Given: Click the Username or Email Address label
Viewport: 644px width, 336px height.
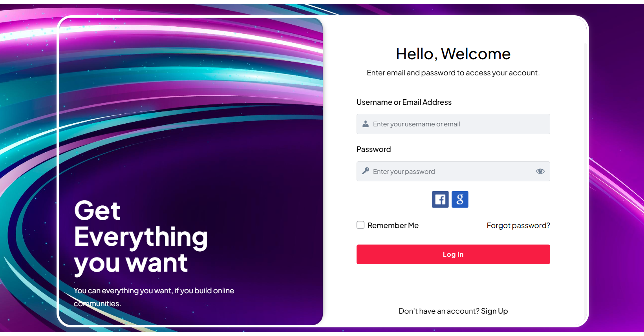Looking at the screenshot, I should (x=404, y=102).
